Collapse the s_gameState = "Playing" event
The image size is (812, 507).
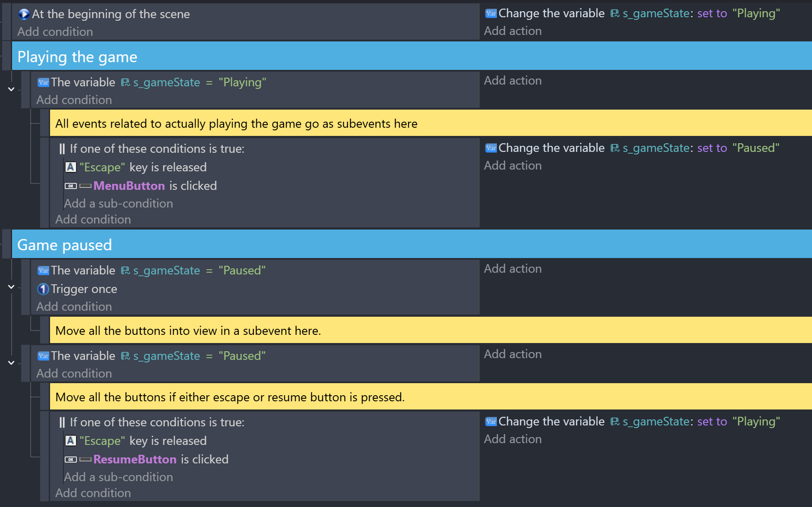(x=11, y=89)
